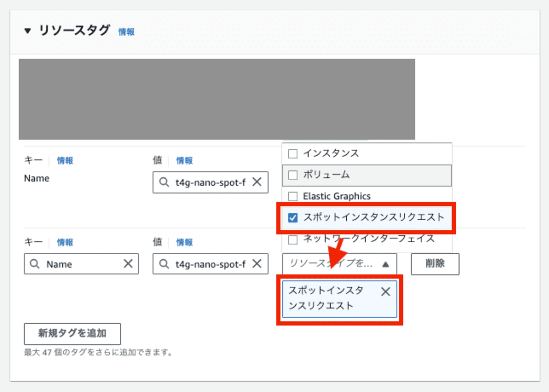The height and width of the screenshot is (392, 549).
Task: Focus second row t4g-nano-spot-f value field
Action: tap(210, 264)
